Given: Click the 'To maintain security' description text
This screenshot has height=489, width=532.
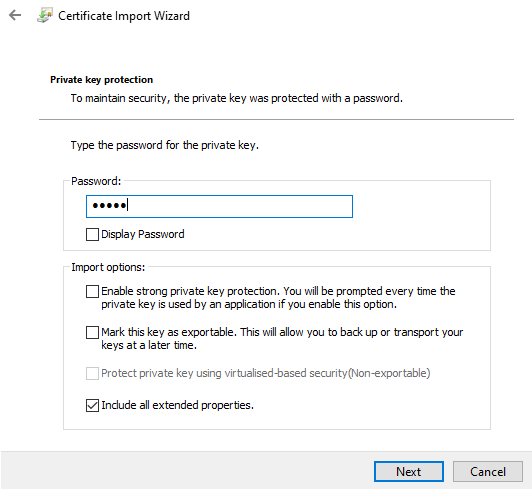Looking at the screenshot, I should tap(236, 98).
